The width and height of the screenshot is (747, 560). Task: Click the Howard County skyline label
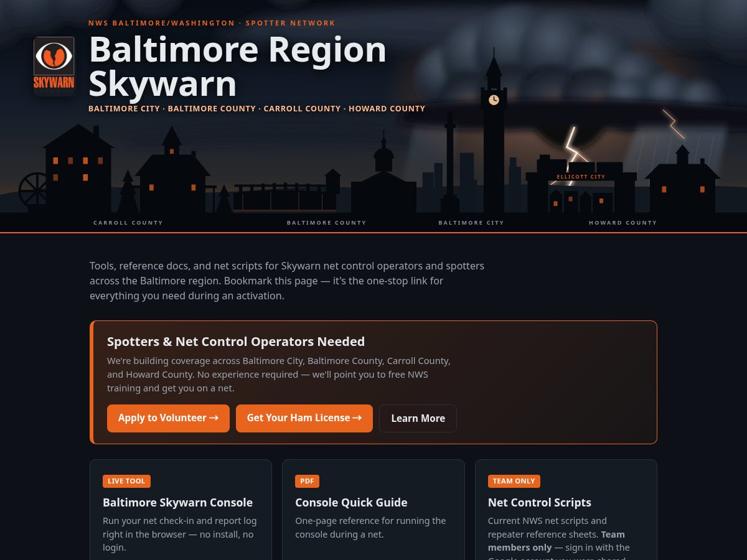(623, 223)
